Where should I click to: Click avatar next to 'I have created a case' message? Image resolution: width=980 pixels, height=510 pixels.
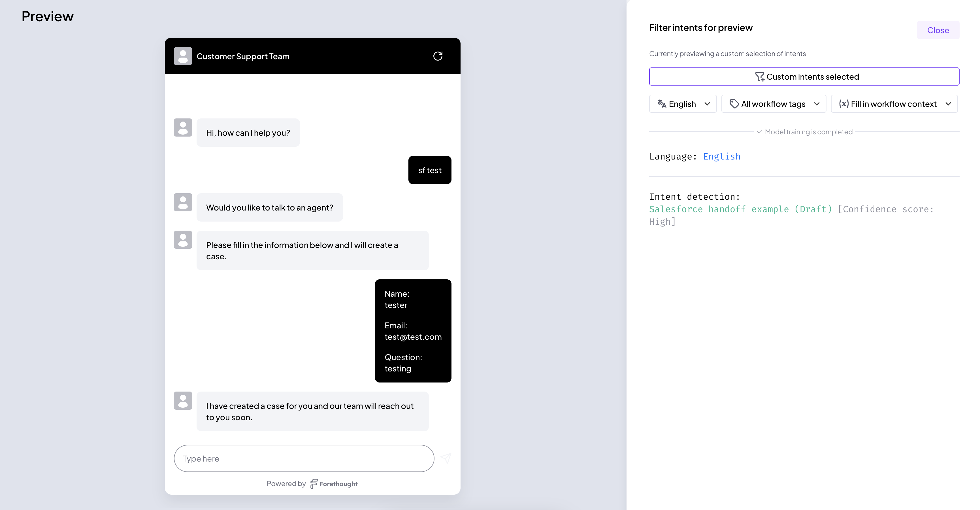(x=183, y=401)
